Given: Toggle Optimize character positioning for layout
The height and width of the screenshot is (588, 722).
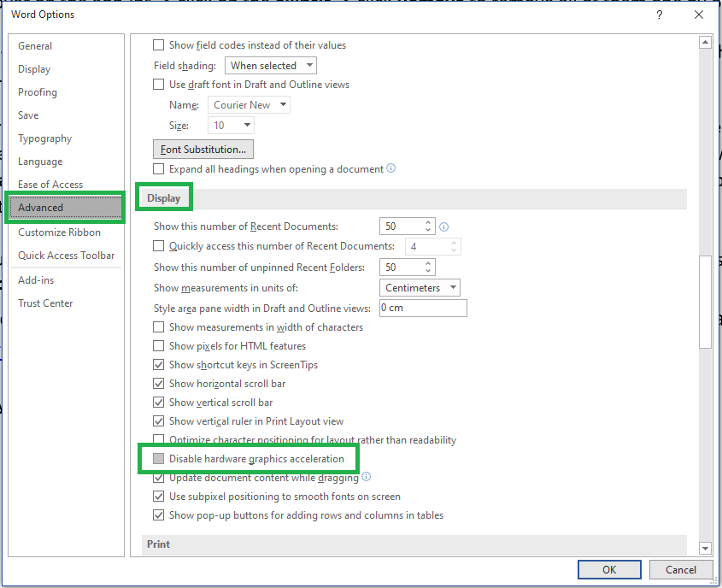Looking at the screenshot, I should coord(158,438).
